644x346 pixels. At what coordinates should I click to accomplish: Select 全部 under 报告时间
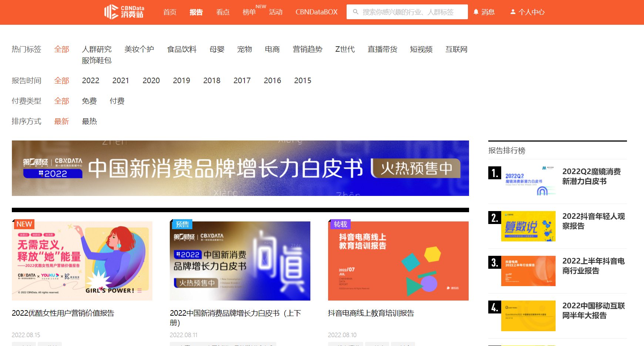coord(62,81)
